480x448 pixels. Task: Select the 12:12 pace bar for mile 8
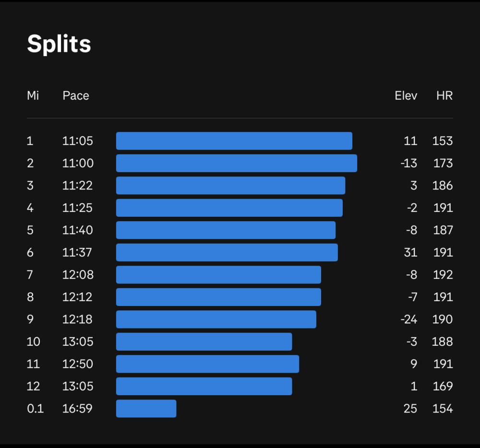coord(218,297)
